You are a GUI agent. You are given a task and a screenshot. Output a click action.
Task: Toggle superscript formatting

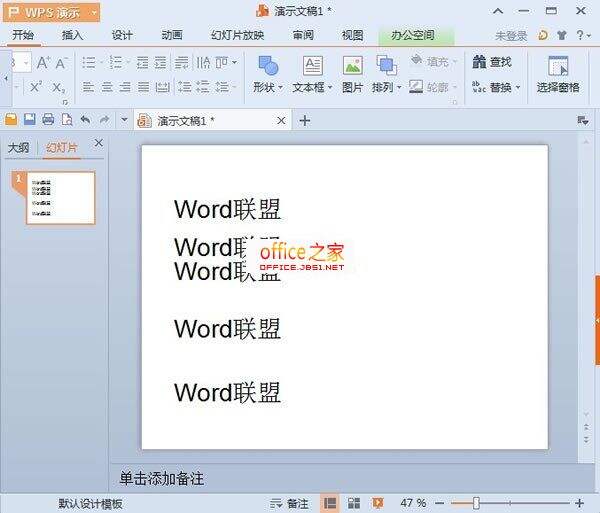(x=36, y=87)
